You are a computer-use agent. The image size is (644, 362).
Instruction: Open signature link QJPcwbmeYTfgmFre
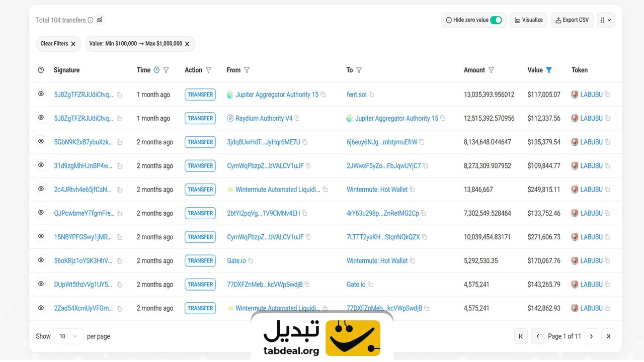[84, 213]
